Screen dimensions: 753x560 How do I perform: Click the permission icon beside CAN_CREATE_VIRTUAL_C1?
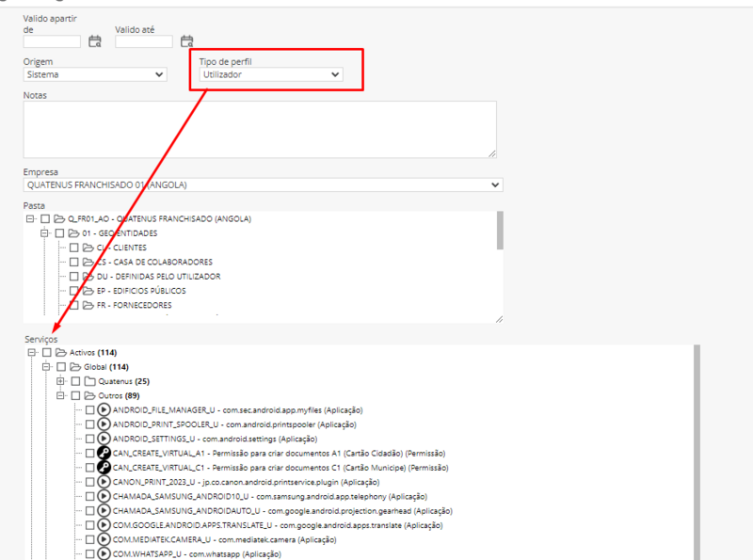(102, 467)
